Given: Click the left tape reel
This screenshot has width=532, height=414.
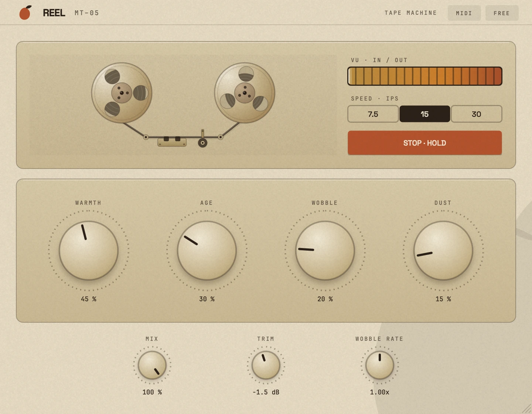Looking at the screenshot, I should pos(122,93).
